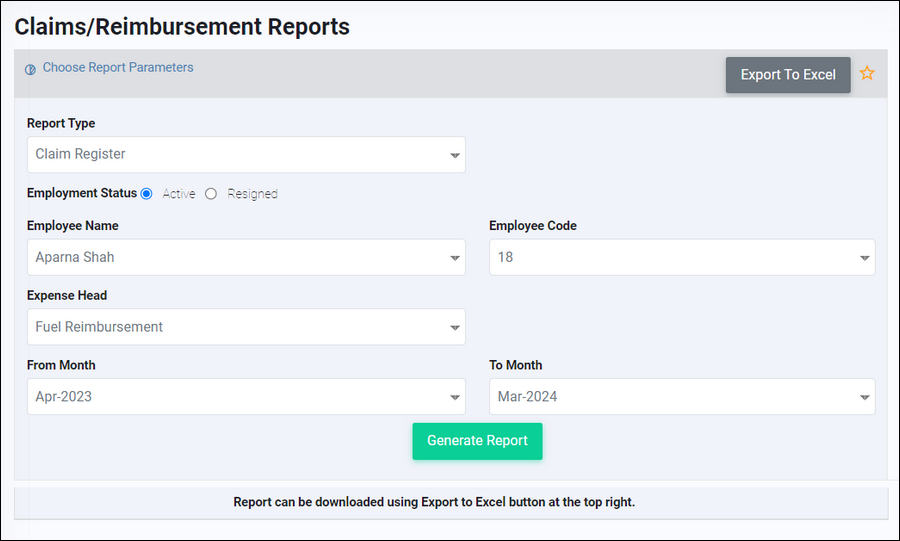Click the To Month field label
This screenshot has width=900, height=541.
pos(515,366)
